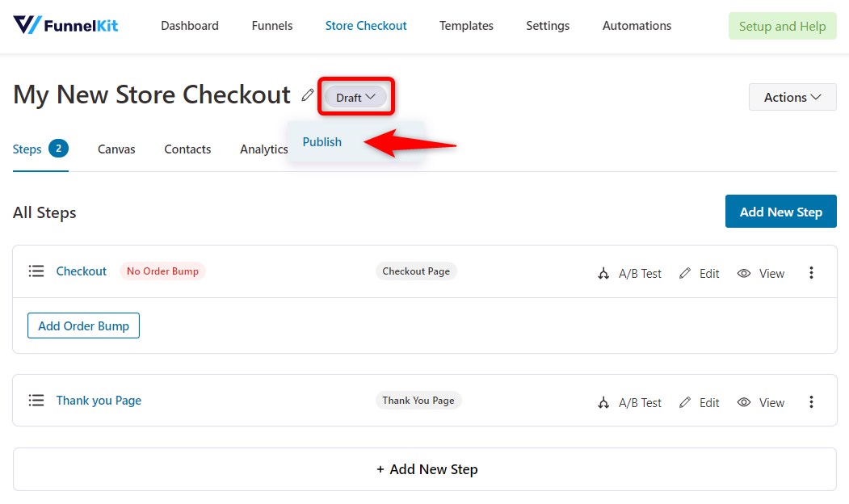Select Publish from the Draft dropdown

pyautogui.click(x=322, y=141)
